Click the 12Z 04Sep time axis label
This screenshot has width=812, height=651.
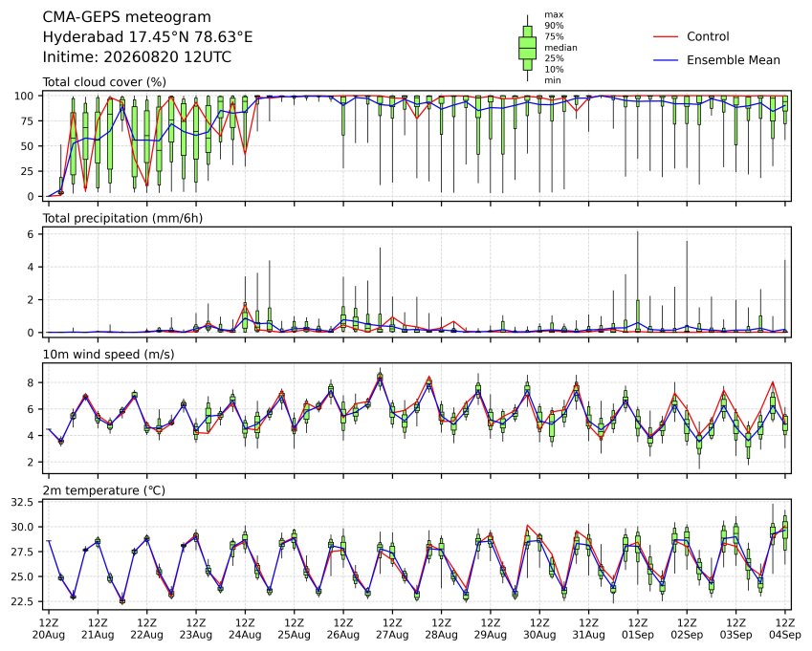click(x=785, y=629)
